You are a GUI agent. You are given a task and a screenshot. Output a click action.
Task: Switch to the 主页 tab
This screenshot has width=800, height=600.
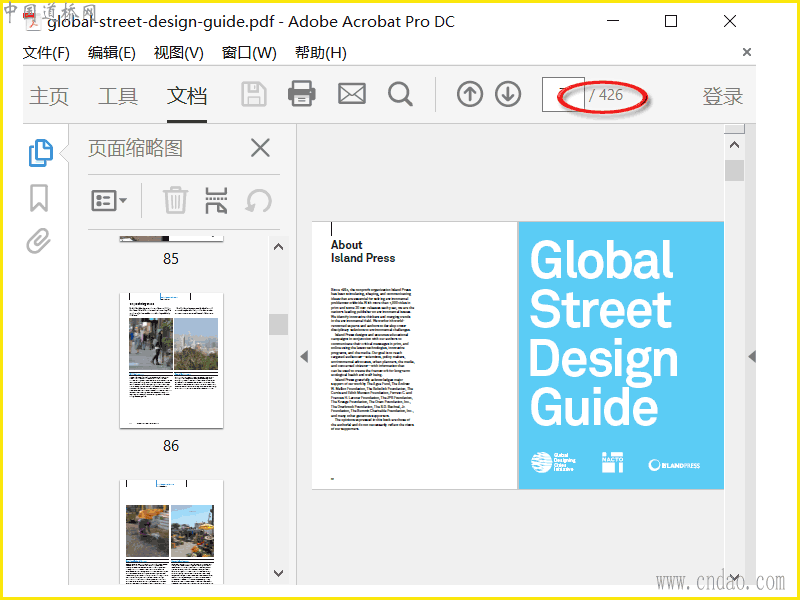[49, 96]
